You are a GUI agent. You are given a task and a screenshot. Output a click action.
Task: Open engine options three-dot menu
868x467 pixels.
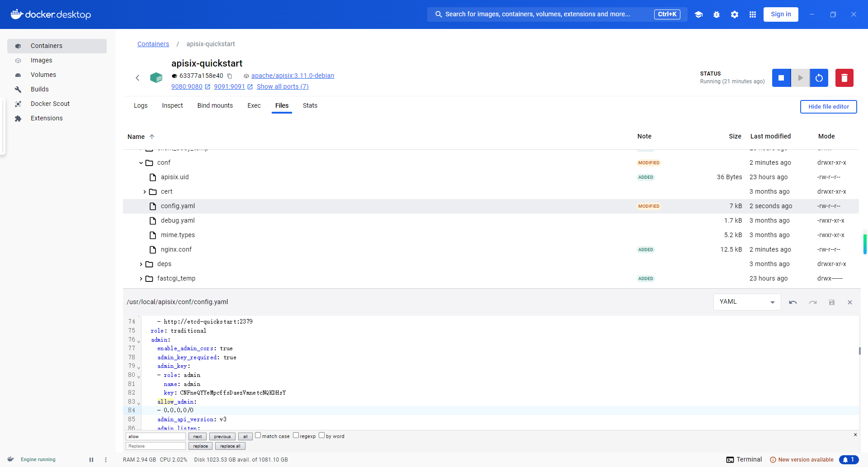[106, 460]
